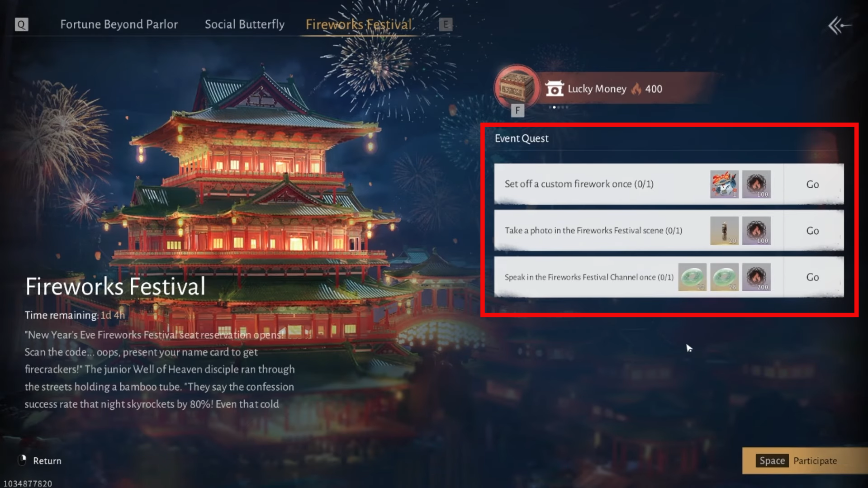Screen dimensions: 868x488
Task: Click Go for Take a photo quest
Action: coord(813,231)
